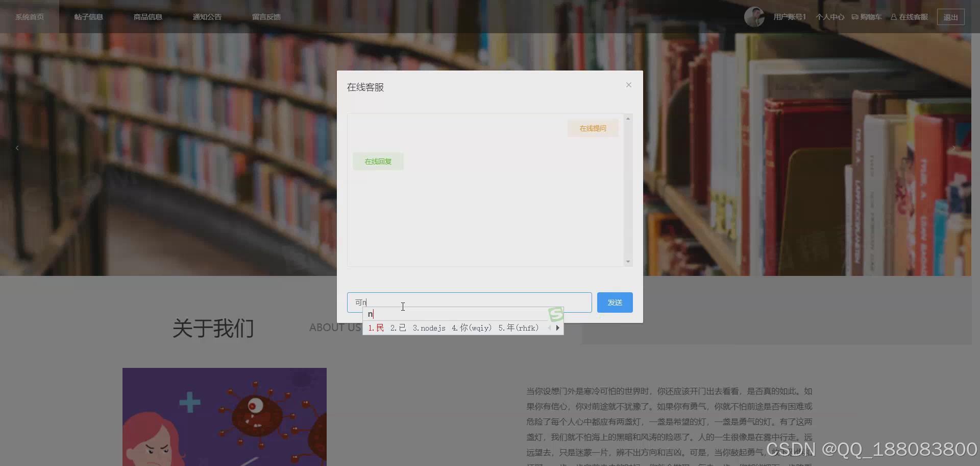Select the nodejs candidate in IME bar

coord(429,328)
